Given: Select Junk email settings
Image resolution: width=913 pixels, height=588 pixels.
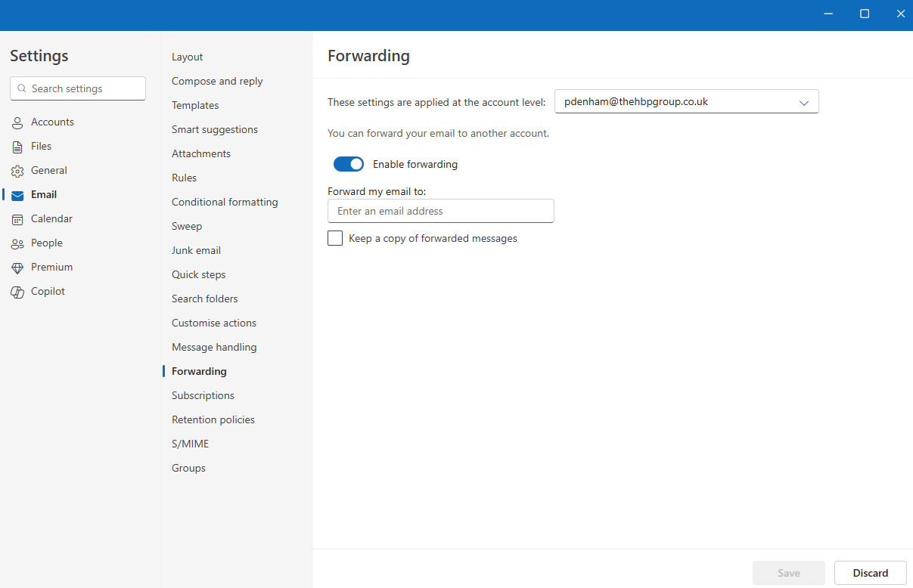Looking at the screenshot, I should coord(195,250).
